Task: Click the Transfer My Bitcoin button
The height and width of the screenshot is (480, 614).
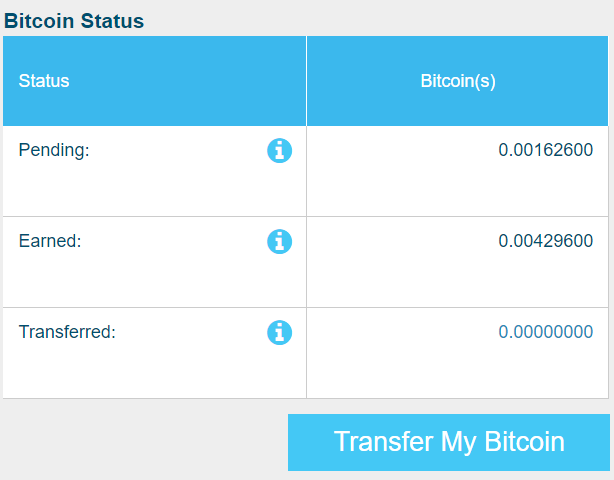Action: pyautogui.click(x=449, y=442)
